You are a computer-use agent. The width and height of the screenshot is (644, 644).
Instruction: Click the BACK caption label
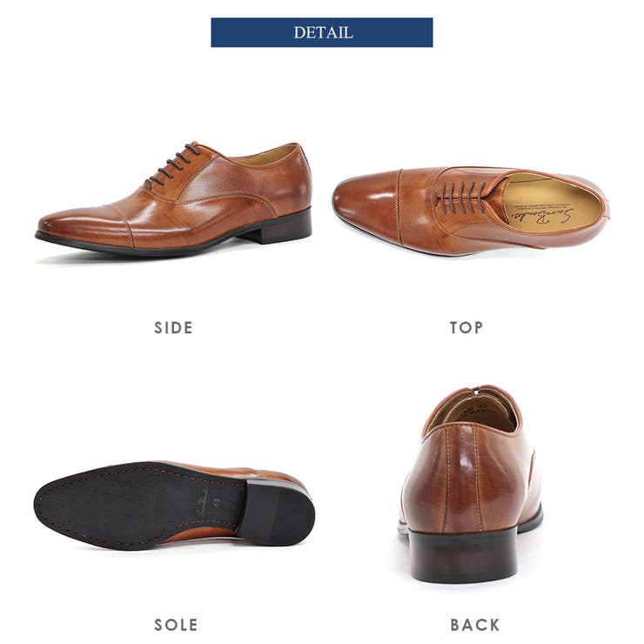coord(475,625)
